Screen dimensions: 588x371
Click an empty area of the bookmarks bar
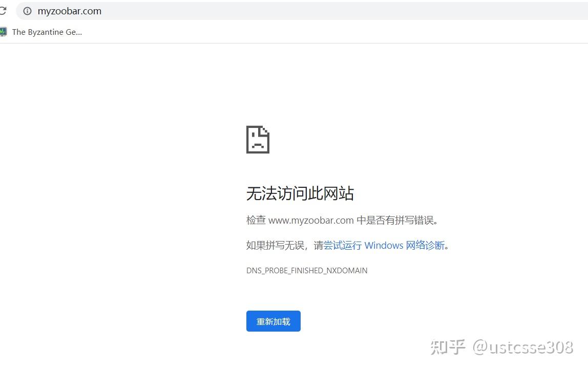click(256, 31)
